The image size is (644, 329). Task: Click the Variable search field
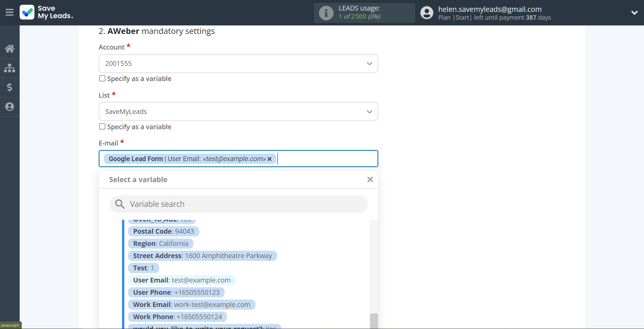tap(238, 204)
